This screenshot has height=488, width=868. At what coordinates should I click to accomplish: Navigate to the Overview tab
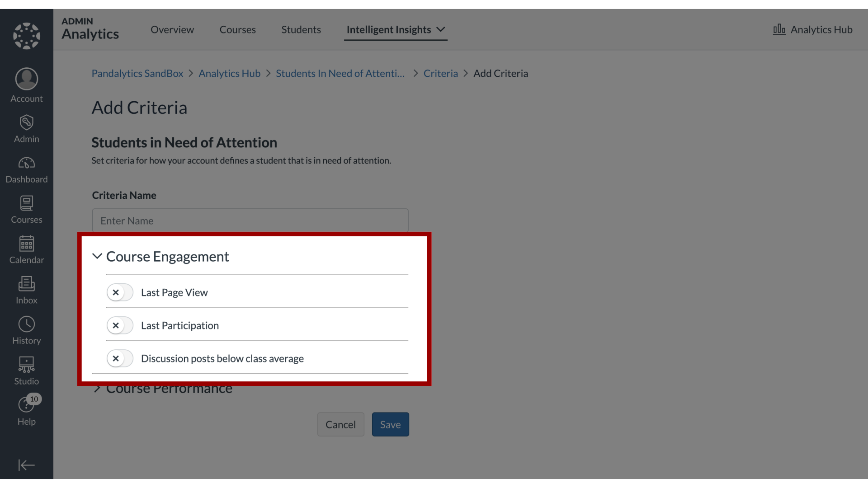pyautogui.click(x=172, y=28)
